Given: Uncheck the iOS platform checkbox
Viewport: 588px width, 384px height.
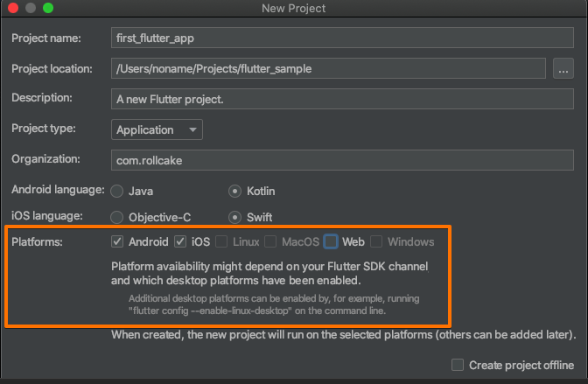Looking at the screenshot, I should (180, 241).
